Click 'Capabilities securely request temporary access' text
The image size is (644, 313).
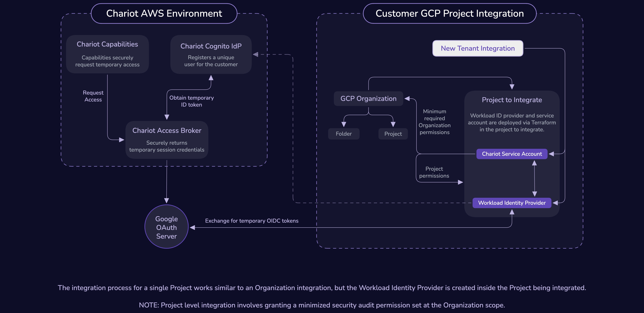108,61
